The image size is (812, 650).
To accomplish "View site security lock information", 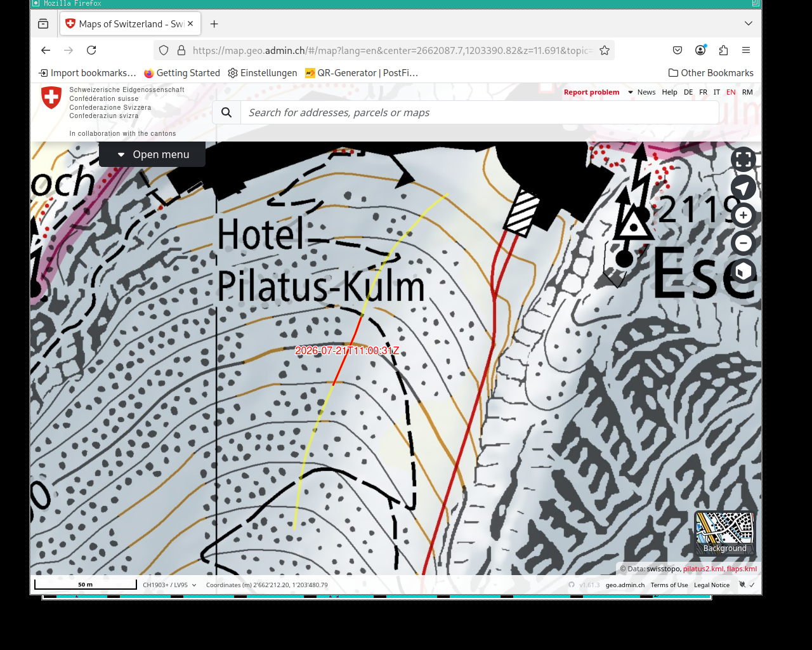I will (181, 50).
